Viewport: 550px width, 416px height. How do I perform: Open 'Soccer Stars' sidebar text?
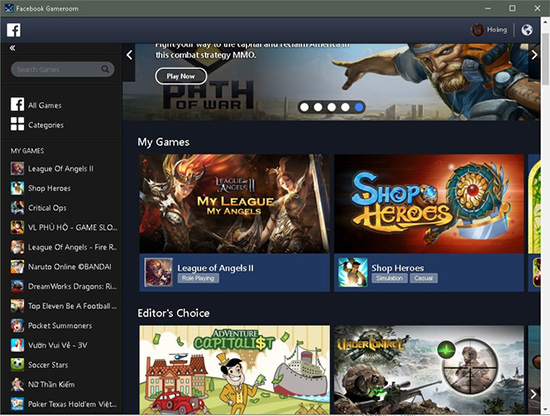[x=48, y=365]
